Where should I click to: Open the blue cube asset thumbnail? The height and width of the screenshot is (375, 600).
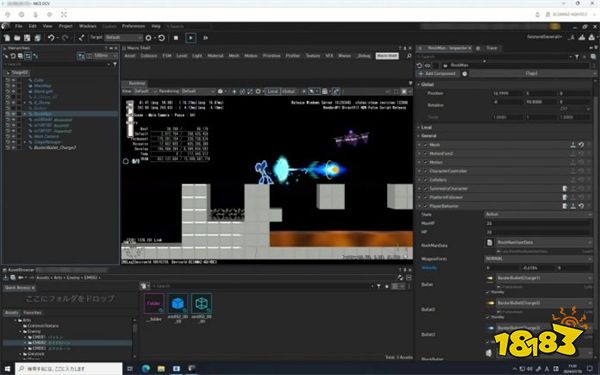[178, 304]
